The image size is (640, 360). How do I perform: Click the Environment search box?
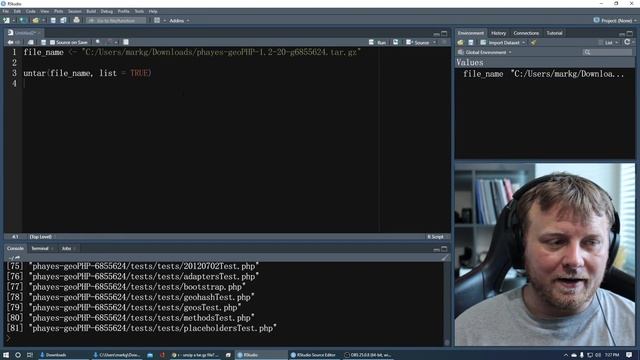tap(607, 52)
